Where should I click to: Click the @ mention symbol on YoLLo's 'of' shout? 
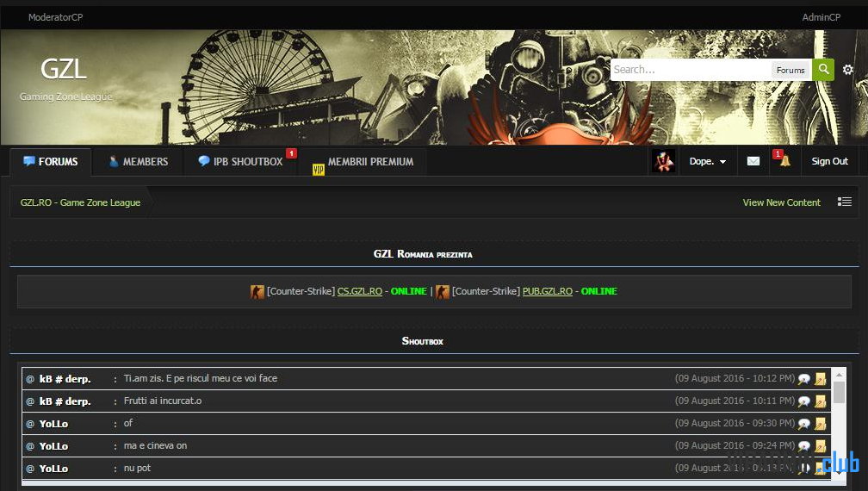point(30,424)
